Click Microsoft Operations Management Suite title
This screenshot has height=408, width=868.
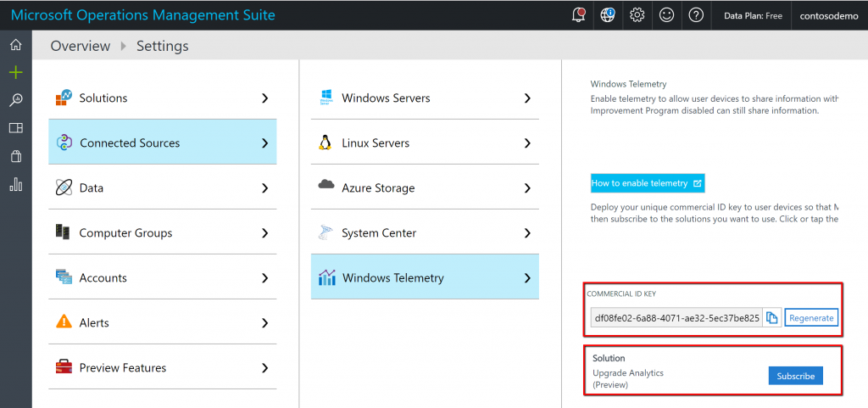[142, 15]
